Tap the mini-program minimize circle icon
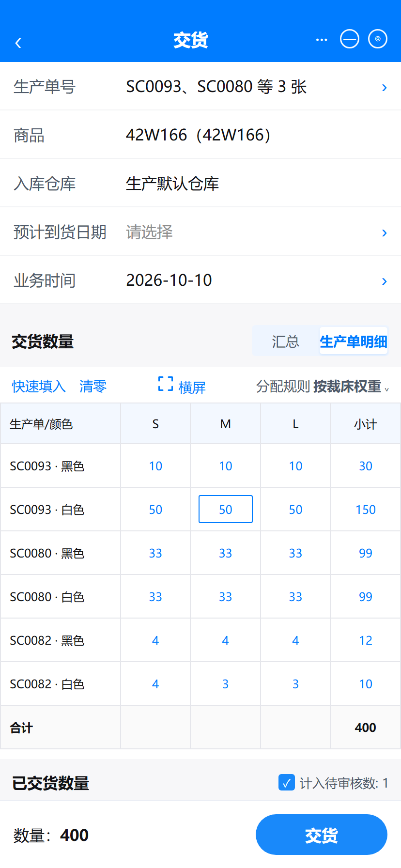This screenshot has height=868, width=401. pos(350,39)
